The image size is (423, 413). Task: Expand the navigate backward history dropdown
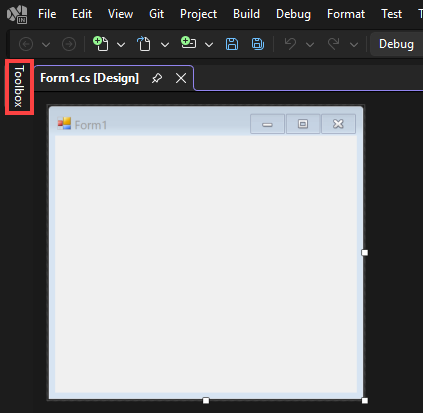point(46,44)
